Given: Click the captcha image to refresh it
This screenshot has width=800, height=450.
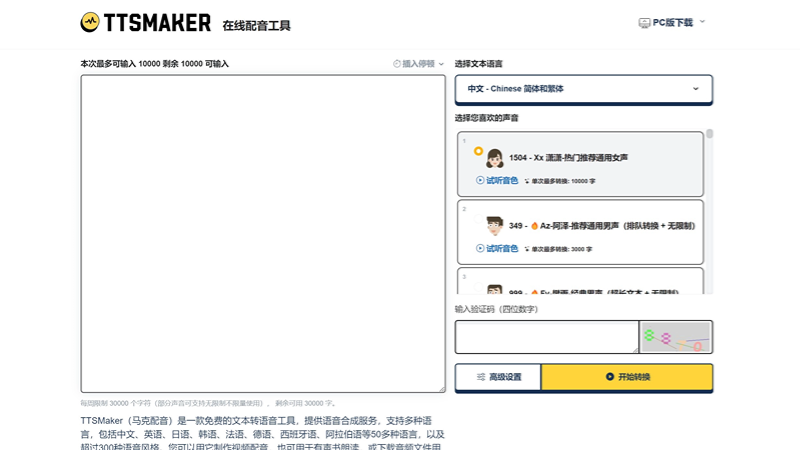Looking at the screenshot, I should 676,337.
